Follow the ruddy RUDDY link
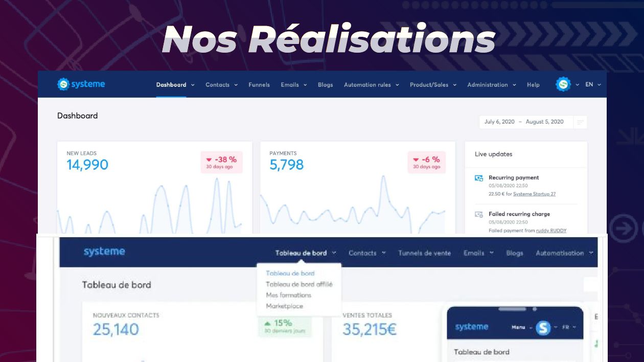The height and width of the screenshot is (362, 644). click(x=551, y=231)
